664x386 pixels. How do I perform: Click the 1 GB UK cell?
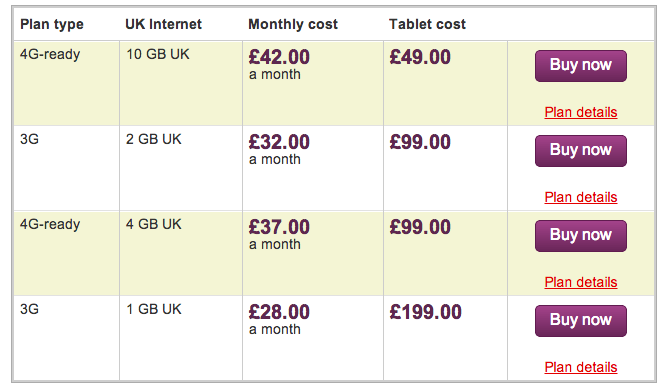coord(153,309)
